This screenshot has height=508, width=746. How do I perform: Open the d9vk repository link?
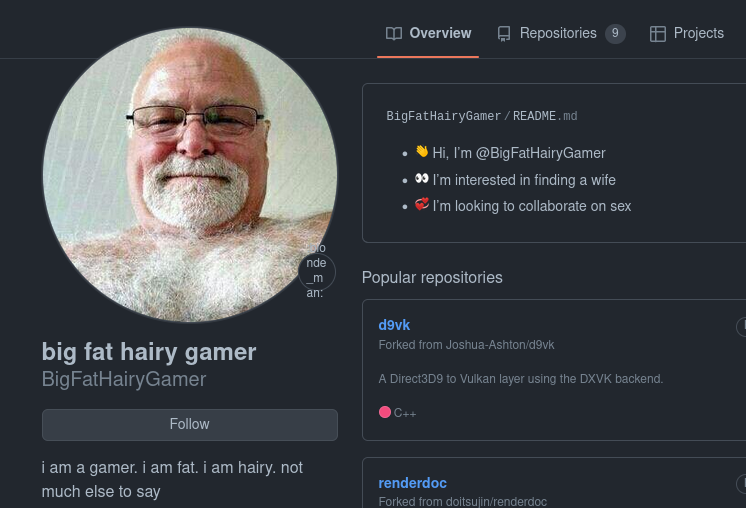[394, 325]
